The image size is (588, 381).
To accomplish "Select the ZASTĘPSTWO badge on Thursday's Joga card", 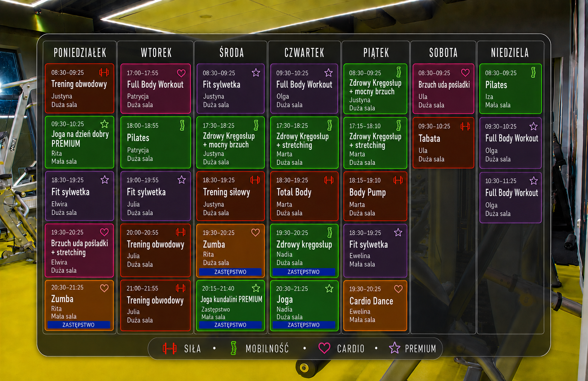I will pyautogui.click(x=304, y=325).
